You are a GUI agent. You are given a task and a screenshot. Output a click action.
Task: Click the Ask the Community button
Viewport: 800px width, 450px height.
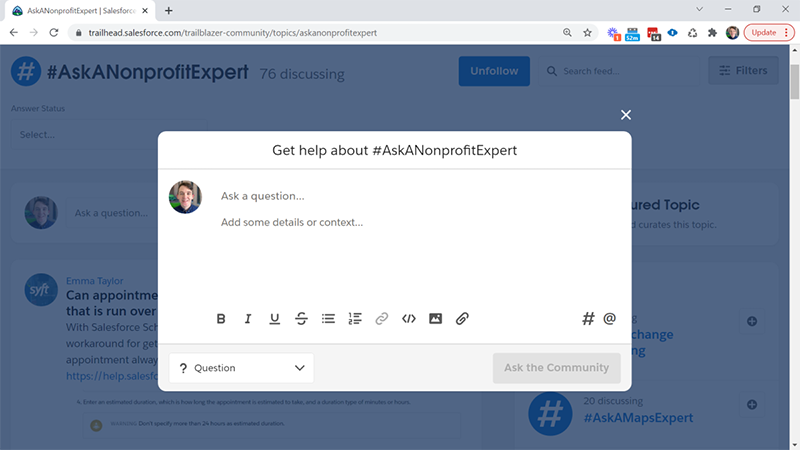[x=557, y=368]
